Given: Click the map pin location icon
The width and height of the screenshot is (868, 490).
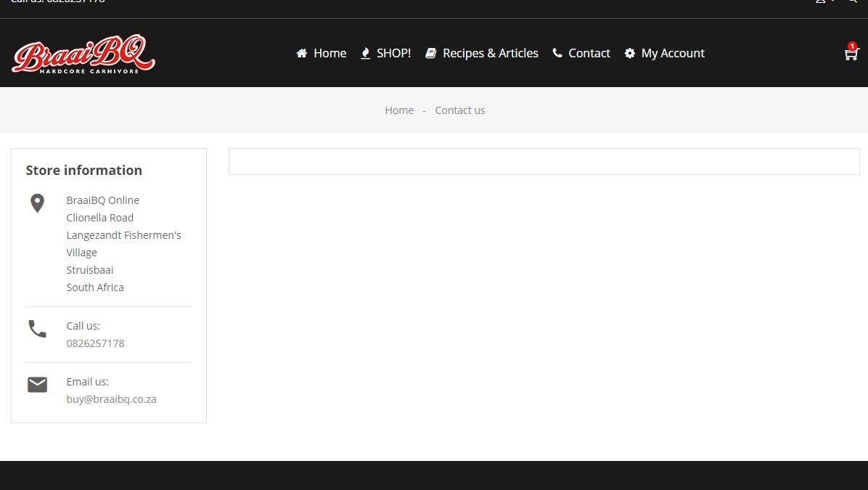Looking at the screenshot, I should point(37,203).
